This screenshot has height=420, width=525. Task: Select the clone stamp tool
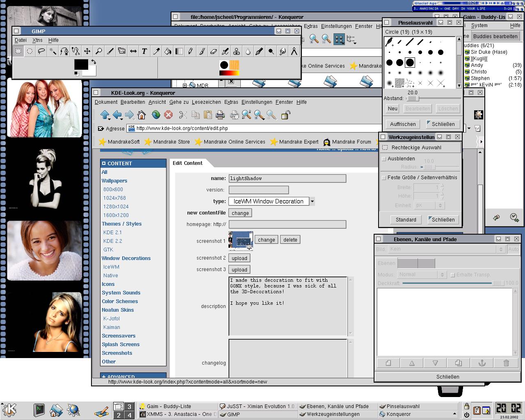point(237,51)
